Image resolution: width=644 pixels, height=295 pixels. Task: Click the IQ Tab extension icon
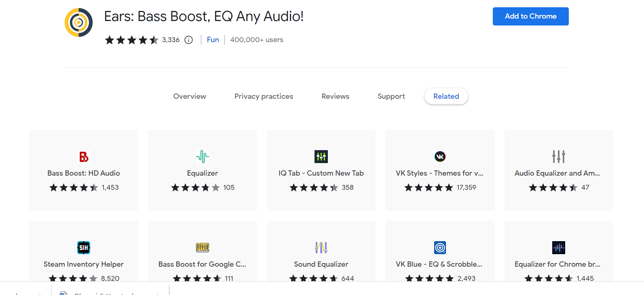coord(321,157)
